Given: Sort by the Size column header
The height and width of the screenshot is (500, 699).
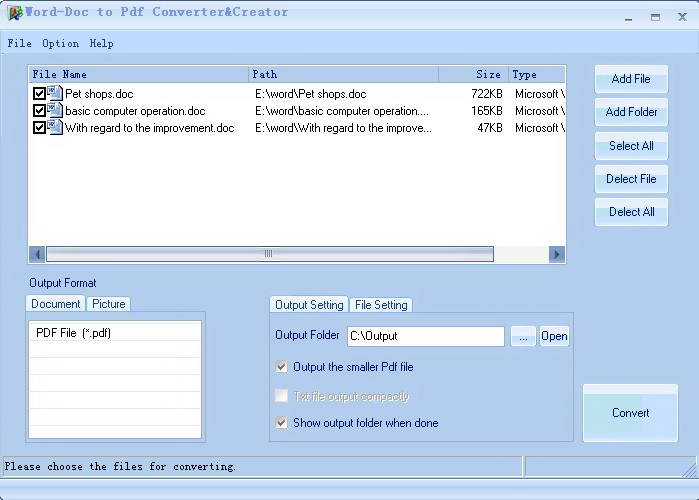Looking at the screenshot, I should pyautogui.click(x=473, y=74).
